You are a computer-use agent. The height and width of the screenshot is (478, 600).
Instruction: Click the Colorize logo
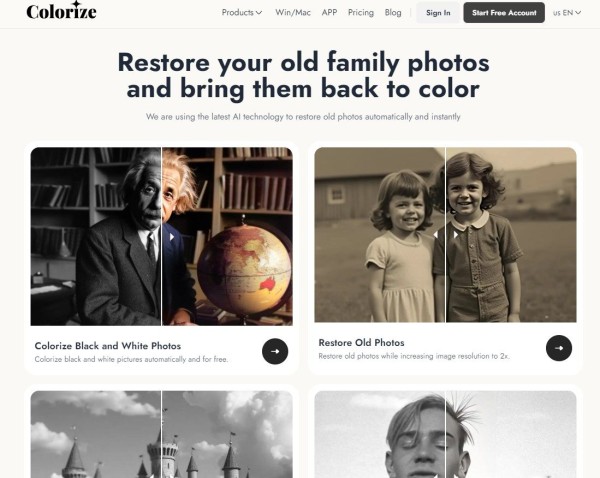61,10
